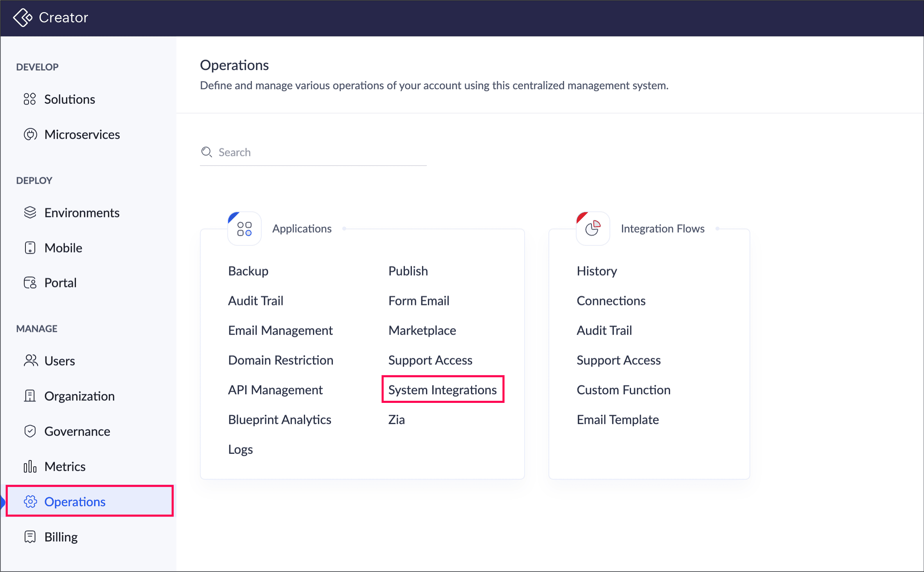Open the Organization sidebar item
The image size is (924, 572).
(79, 396)
